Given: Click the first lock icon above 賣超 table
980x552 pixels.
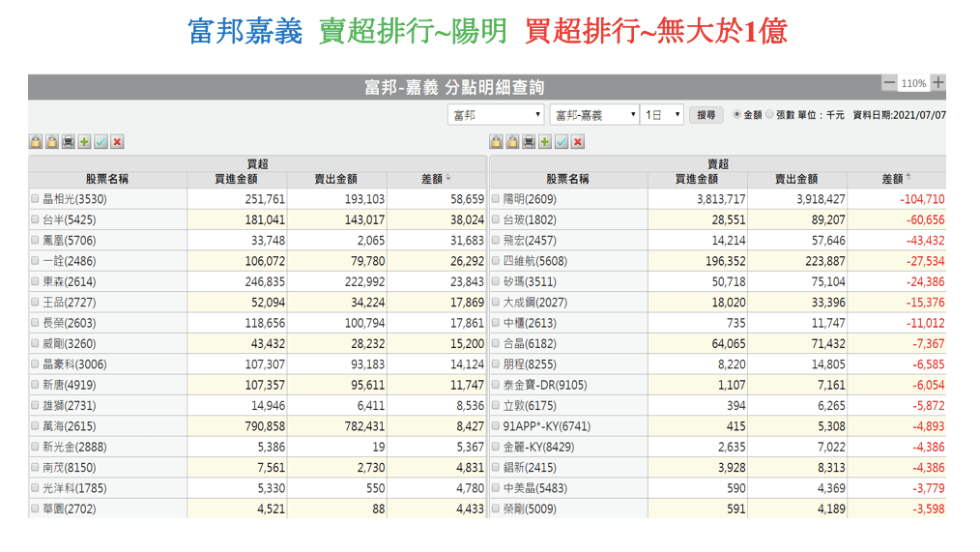Looking at the screenshot, I should click(x=497, y=142).
